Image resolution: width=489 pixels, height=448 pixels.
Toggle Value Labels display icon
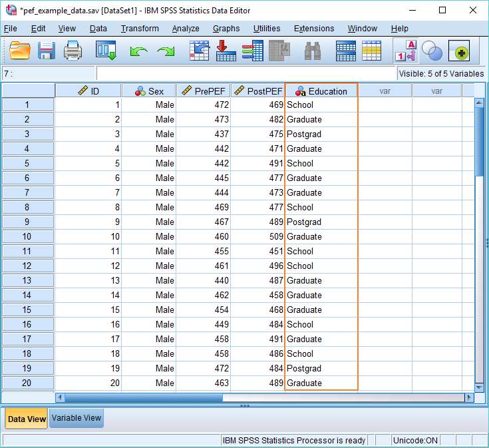pos(406,51)
